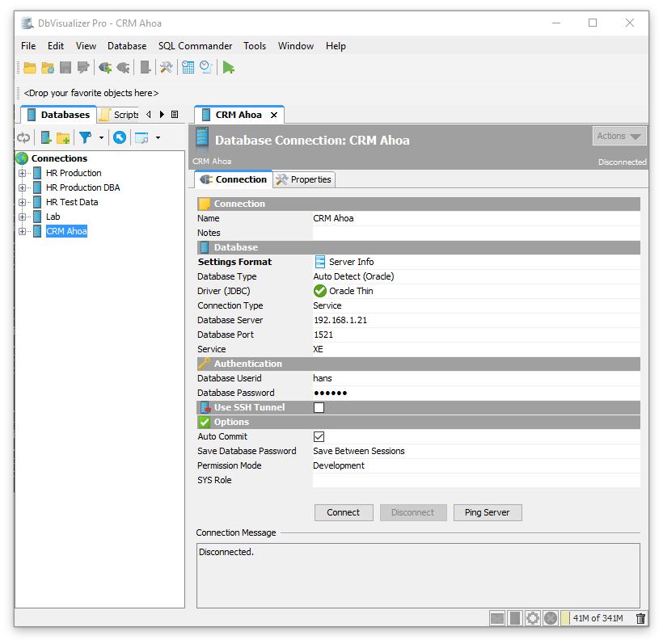Click the blue arrow locate object icon
The image size is (663, 644).
click(120, 138)
